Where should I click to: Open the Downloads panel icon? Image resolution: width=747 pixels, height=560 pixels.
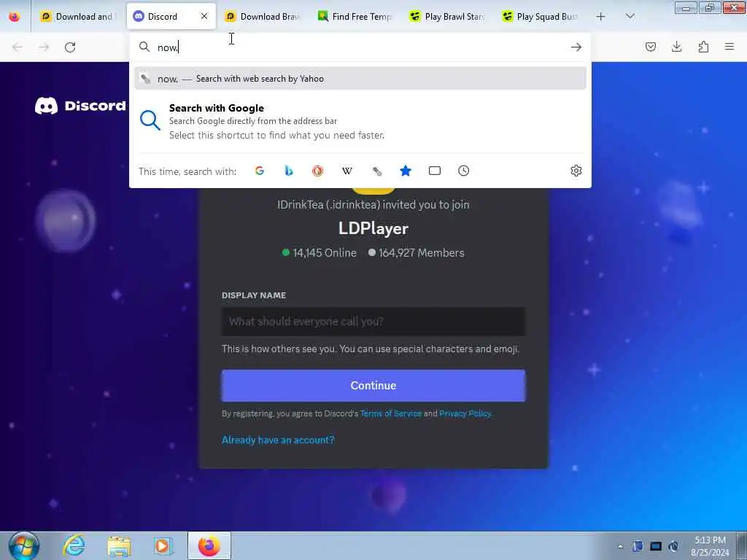pyautogui.click(x=676, y=47)
